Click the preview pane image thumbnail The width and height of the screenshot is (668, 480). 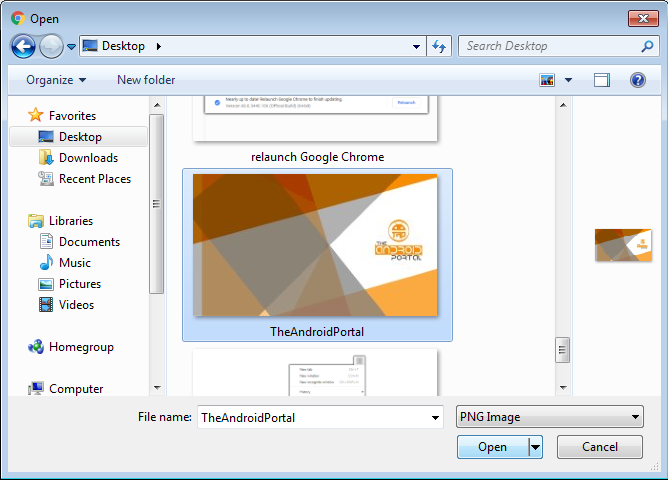click(623, 245)
